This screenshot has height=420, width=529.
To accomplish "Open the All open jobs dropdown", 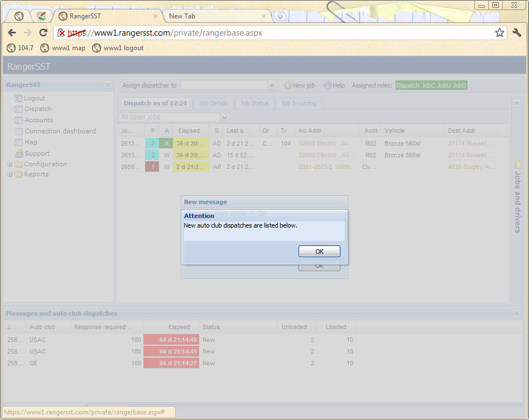I will [x=224, y=118].
